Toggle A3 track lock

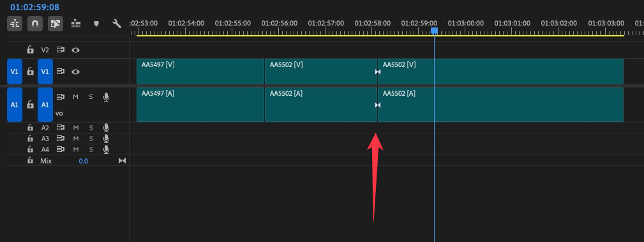click(30, 139)
